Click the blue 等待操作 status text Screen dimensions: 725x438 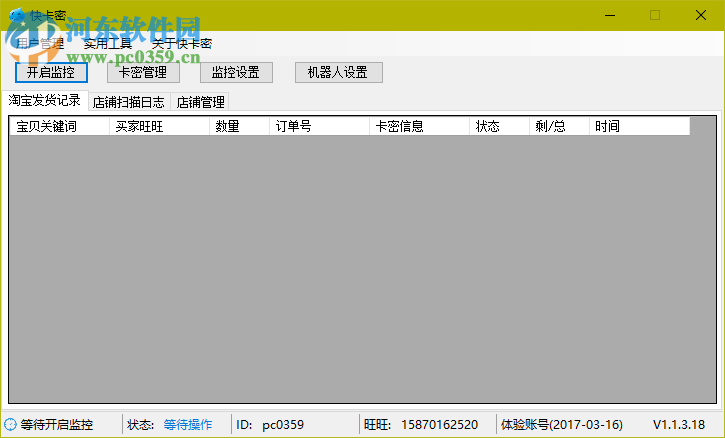(188, 425)
